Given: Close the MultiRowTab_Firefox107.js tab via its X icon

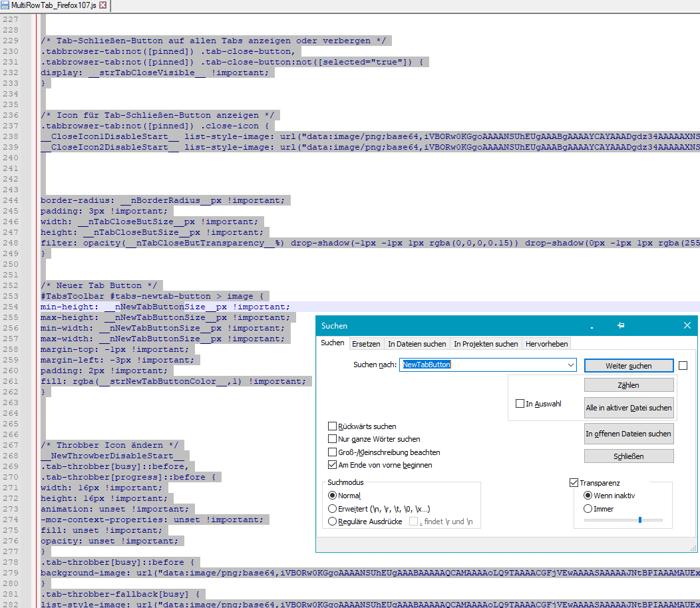Looking at the screenshot, I should 103,5.
